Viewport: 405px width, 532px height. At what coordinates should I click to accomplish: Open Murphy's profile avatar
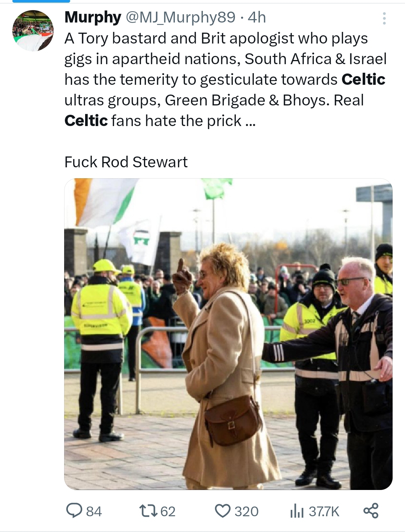pyautogui.click(x=33, y=31)
